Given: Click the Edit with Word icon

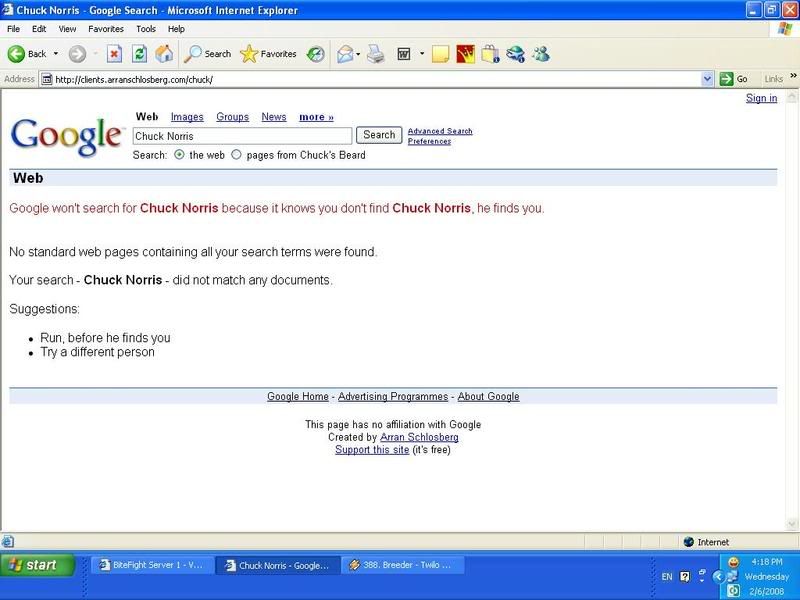Looking at the screenshot, I should [x=404, y=54].
